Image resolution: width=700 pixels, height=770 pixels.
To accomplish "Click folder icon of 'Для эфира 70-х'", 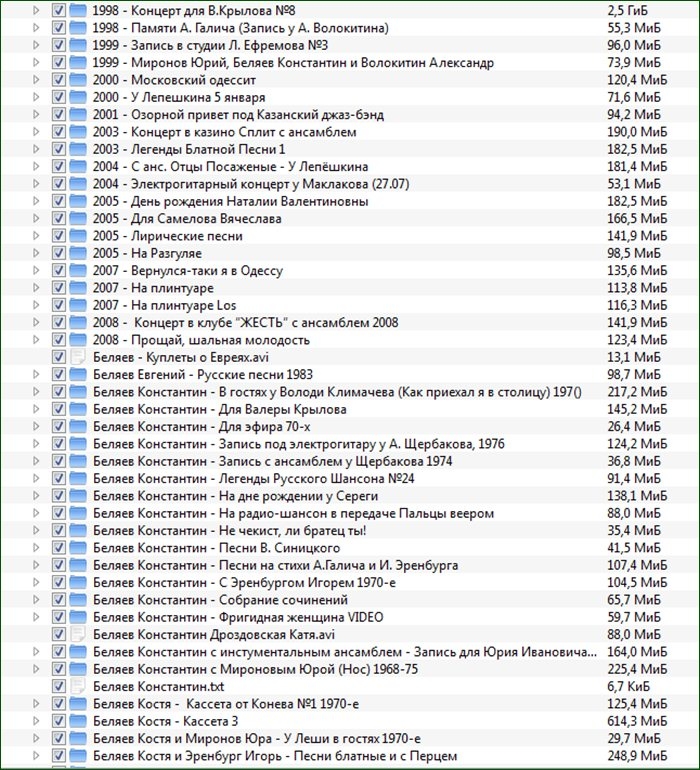I will pyautogui.click(x=78, y=426).
